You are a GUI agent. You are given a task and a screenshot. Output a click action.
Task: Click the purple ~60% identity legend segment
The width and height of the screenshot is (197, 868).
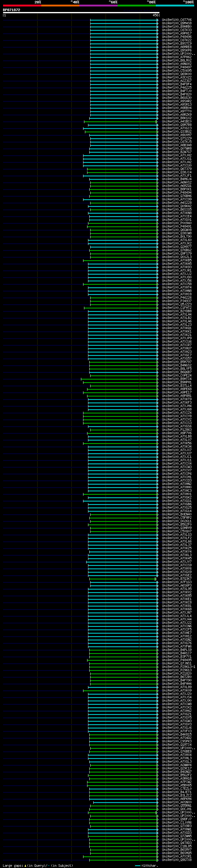98,6
